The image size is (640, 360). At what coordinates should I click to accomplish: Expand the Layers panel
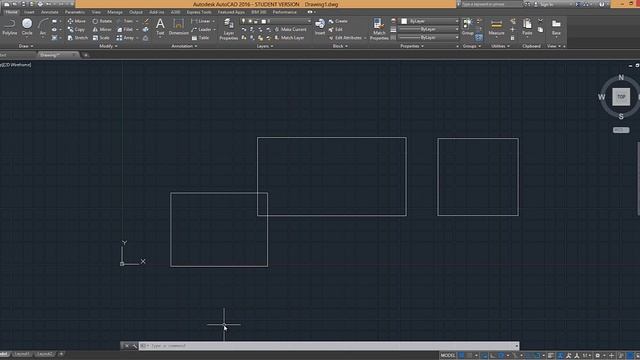265,46
